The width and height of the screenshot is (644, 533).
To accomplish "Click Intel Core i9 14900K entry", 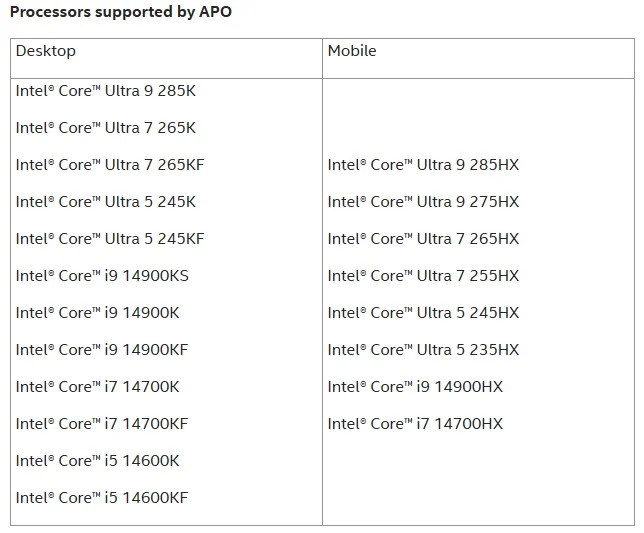I will [x=97, y=312].
